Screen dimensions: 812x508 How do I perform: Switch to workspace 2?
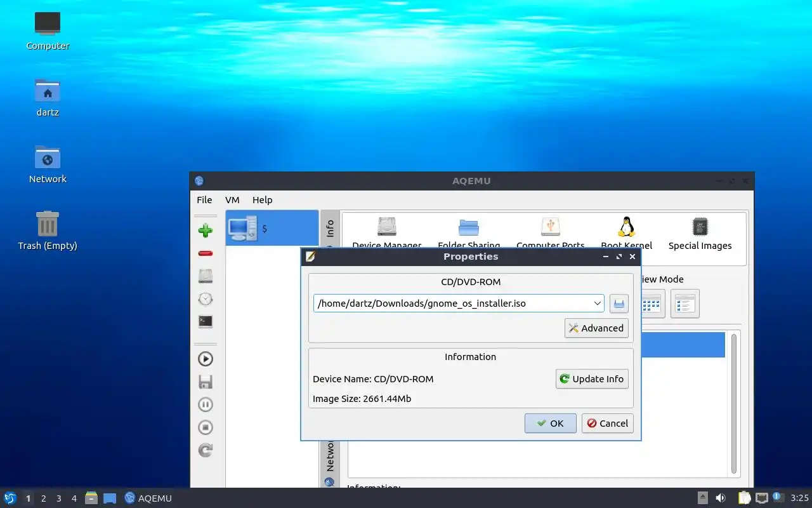(x=43, y=498)
